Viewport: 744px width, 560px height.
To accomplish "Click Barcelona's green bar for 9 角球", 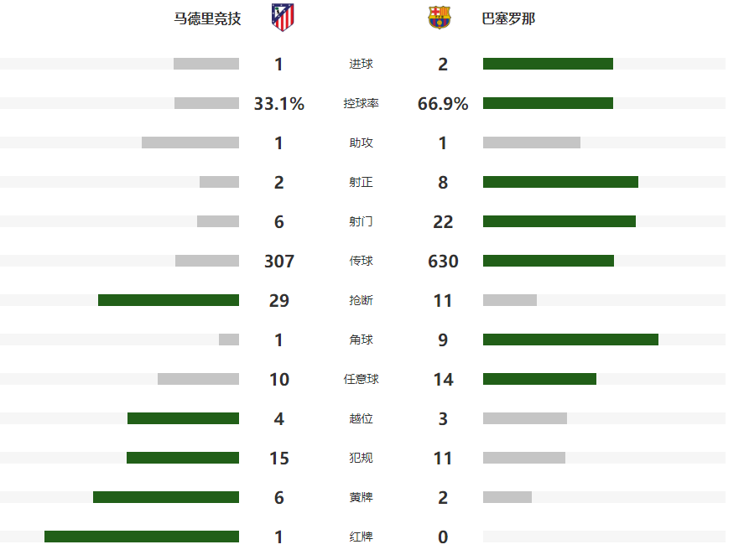I will coord(570,340).
